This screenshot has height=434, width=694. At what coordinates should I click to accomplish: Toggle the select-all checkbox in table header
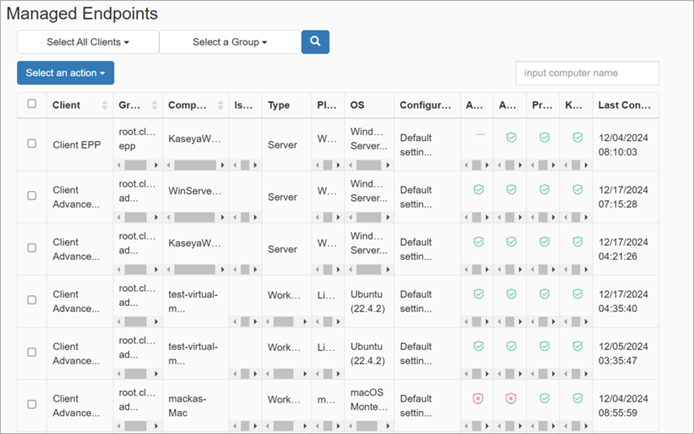coord(32,104)
